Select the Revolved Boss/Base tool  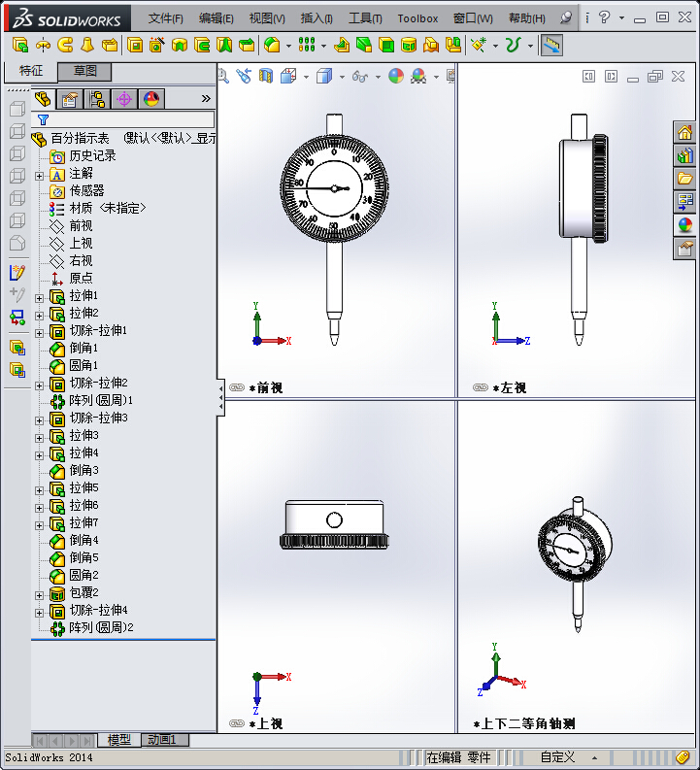tap(43, 46)
